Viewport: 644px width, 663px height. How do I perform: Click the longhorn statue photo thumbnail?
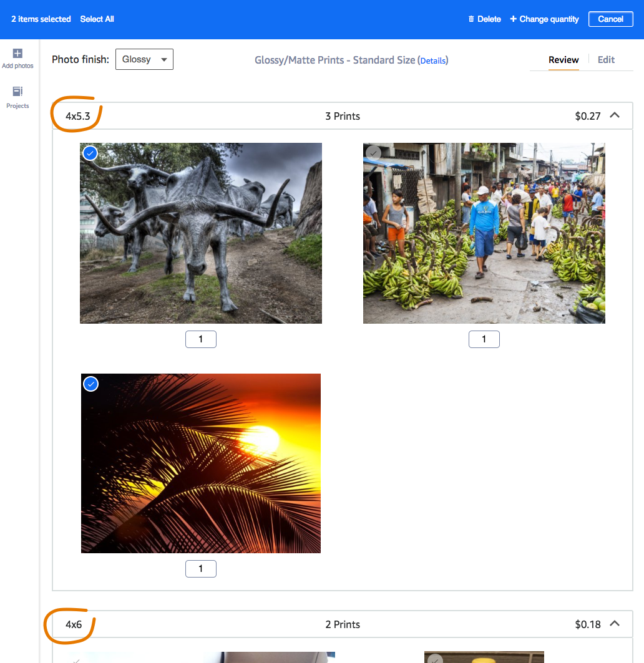[201, 233]
